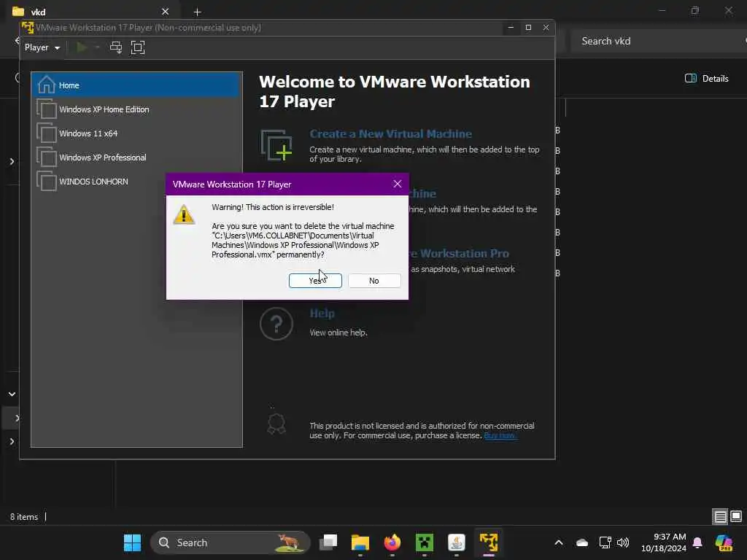
Task: Click the taskbar Search box
Action: point(231,542)
